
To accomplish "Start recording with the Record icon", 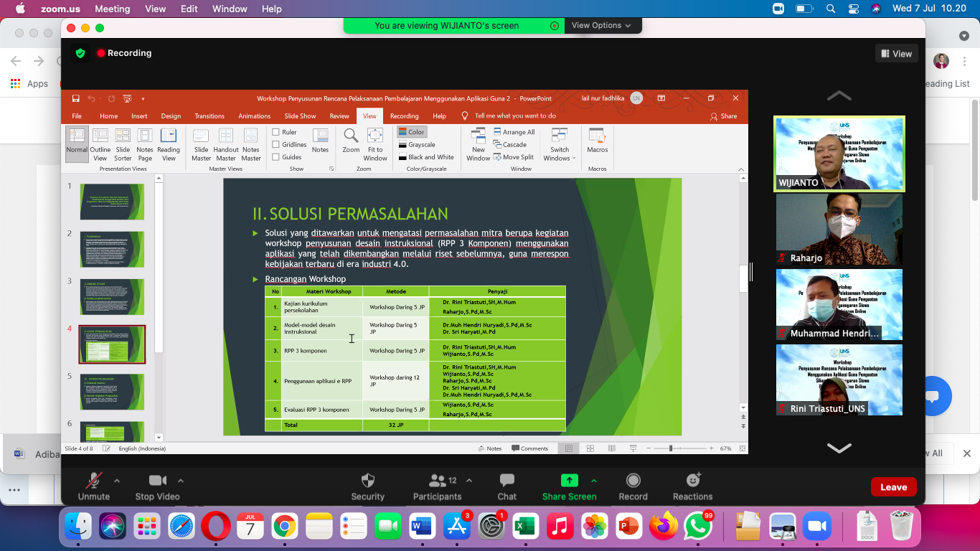I will point(633,481).
